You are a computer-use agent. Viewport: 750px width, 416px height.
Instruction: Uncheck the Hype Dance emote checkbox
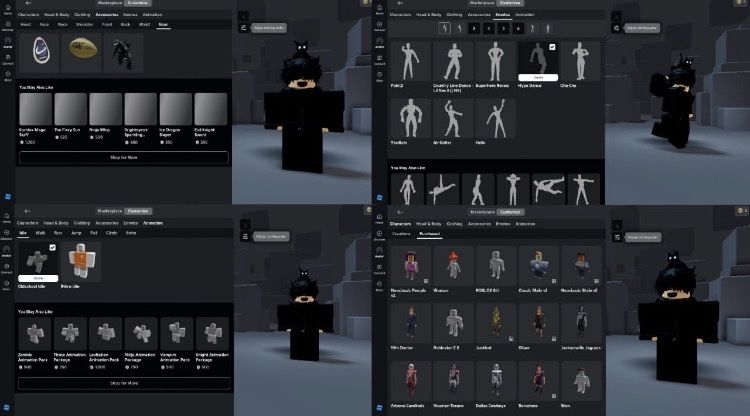[552, 47]
